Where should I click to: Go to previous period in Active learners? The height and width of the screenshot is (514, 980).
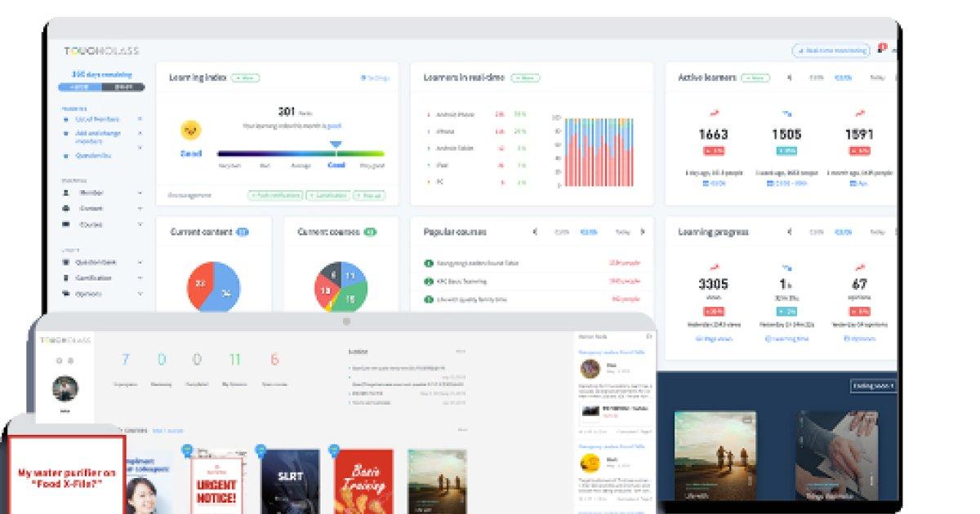pos(789,78)
